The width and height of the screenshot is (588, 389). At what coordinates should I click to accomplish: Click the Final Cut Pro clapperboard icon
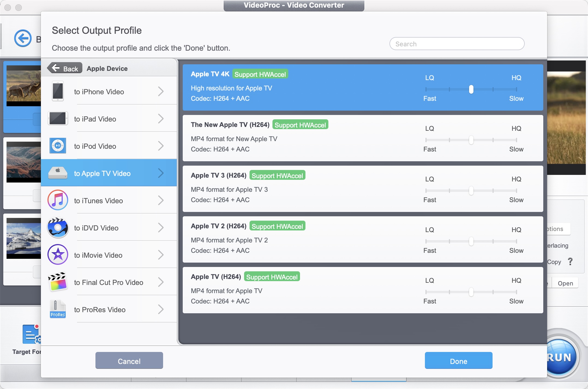point(58,282)
